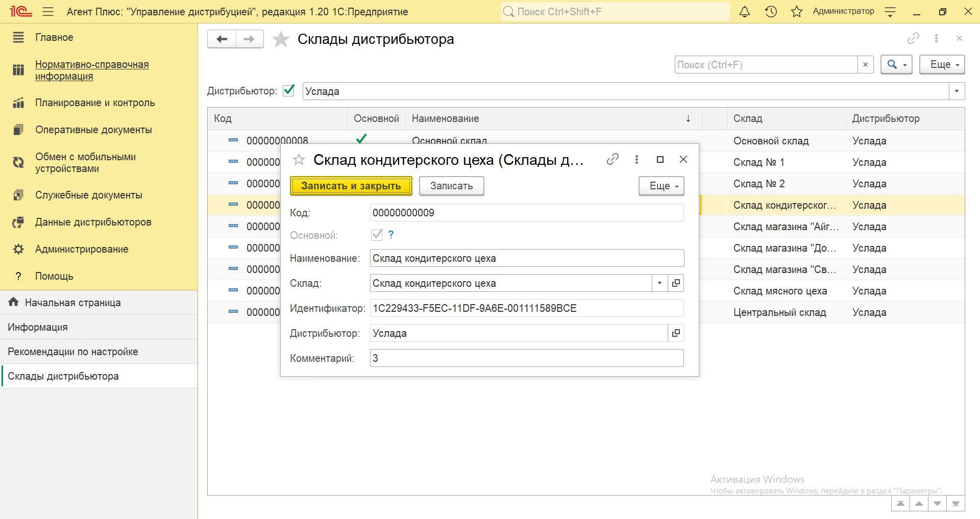
Task: Expand Склад field dropdown arrow
Action: (659, 283)
